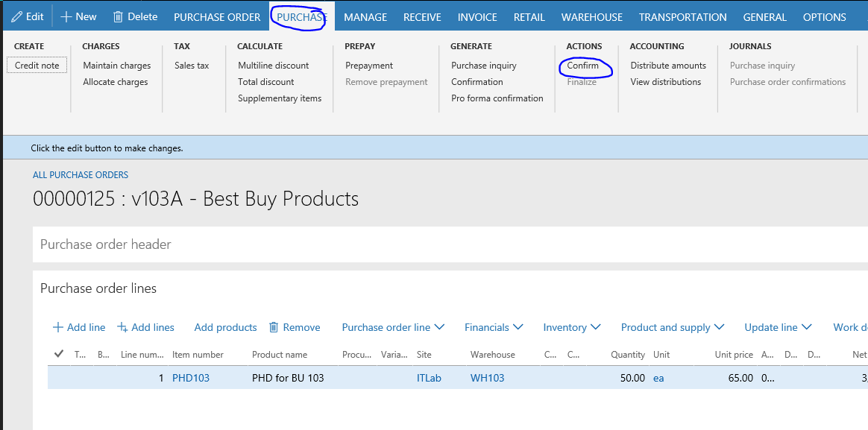This screenshot has height=430, width=868.
Task: Click line number 1 cell
Action: click(160, 379)
